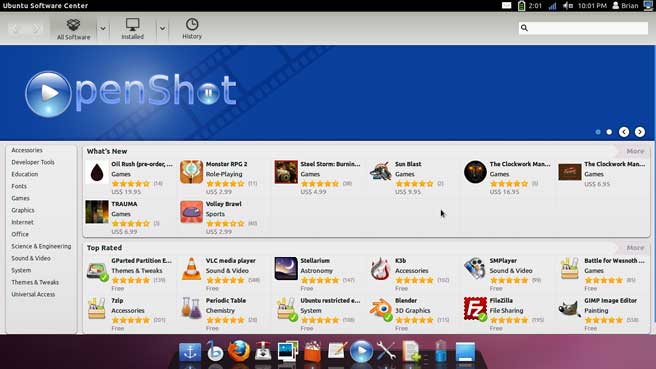Open the Office category
656x369 pixels.
[x=20, y=234]
